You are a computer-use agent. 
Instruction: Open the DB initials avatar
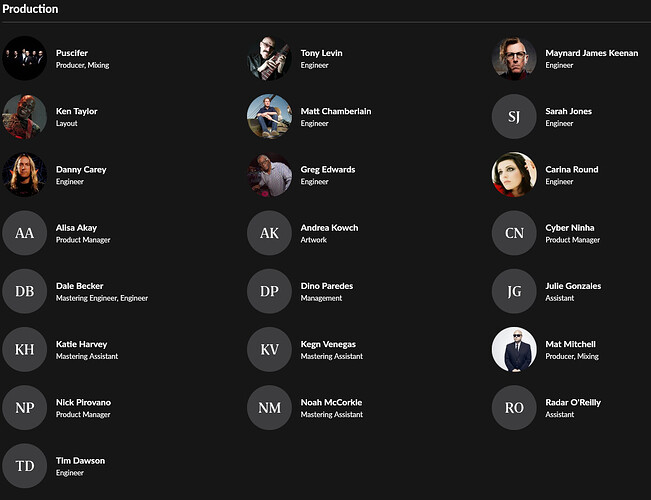(25, 291)
